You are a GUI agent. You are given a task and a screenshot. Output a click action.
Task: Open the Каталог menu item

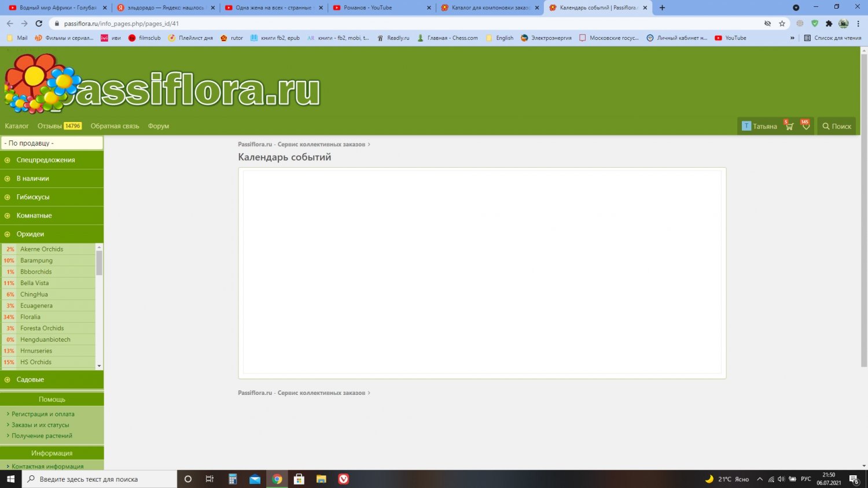coord(17,126)
